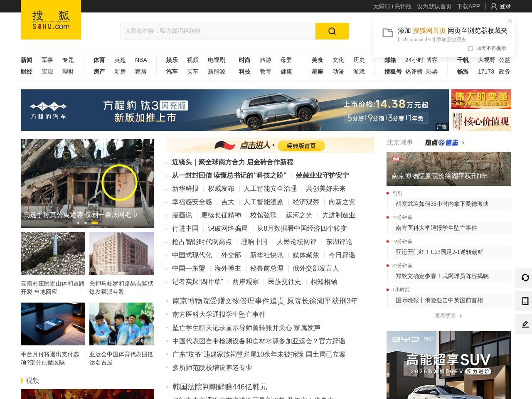The image size is (532, 399).
Task: Go to the 美食 channel
Action: 318,60
